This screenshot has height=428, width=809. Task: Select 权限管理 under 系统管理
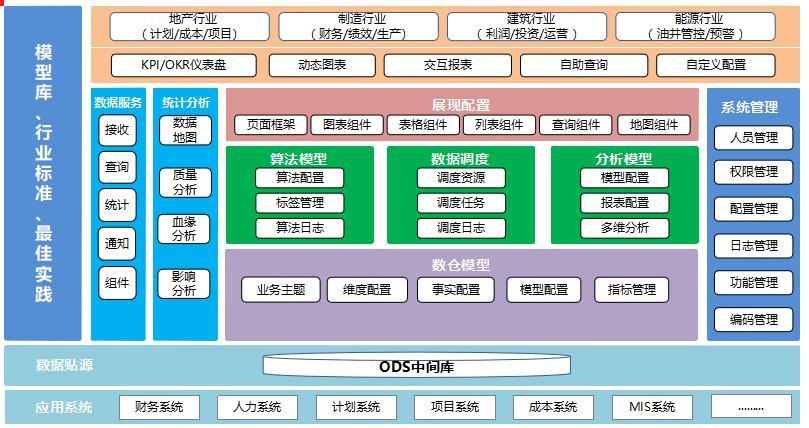[x=753, y=172]
